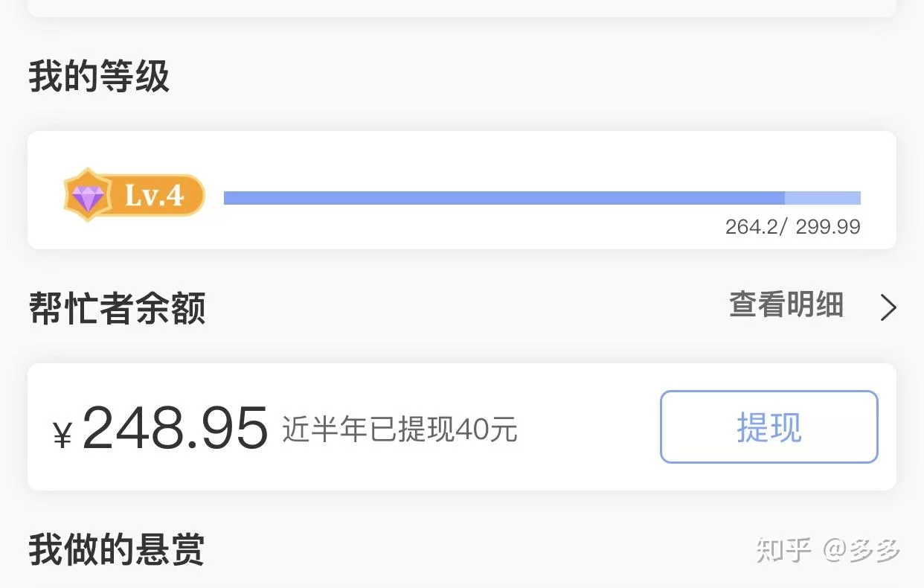Click the 知乎 watermark logo
This screenshot has width=924, height=588.
783,550
